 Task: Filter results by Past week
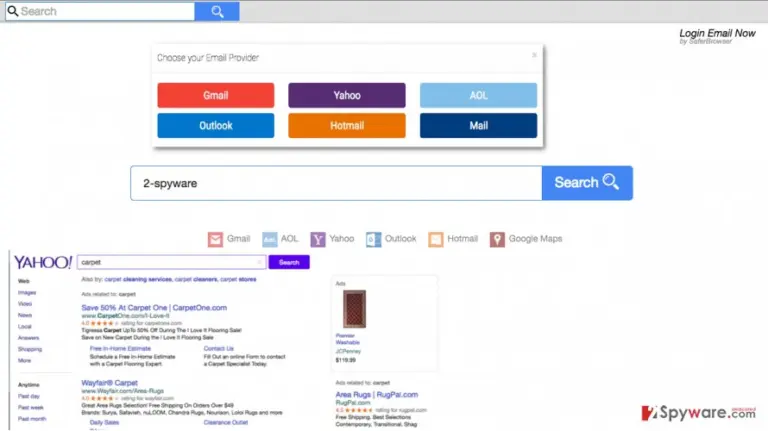[31, 407]
